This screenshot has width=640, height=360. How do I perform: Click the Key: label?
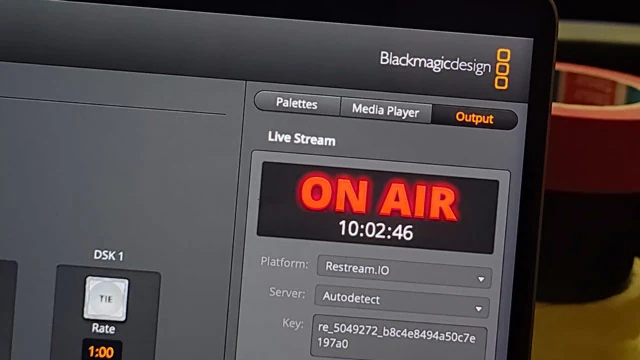[293, 323]
